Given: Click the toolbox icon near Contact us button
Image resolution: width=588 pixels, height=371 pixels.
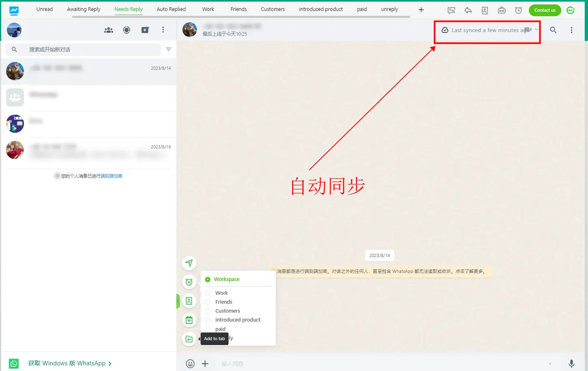Looking at the screenshot, I should pos(502,10).
